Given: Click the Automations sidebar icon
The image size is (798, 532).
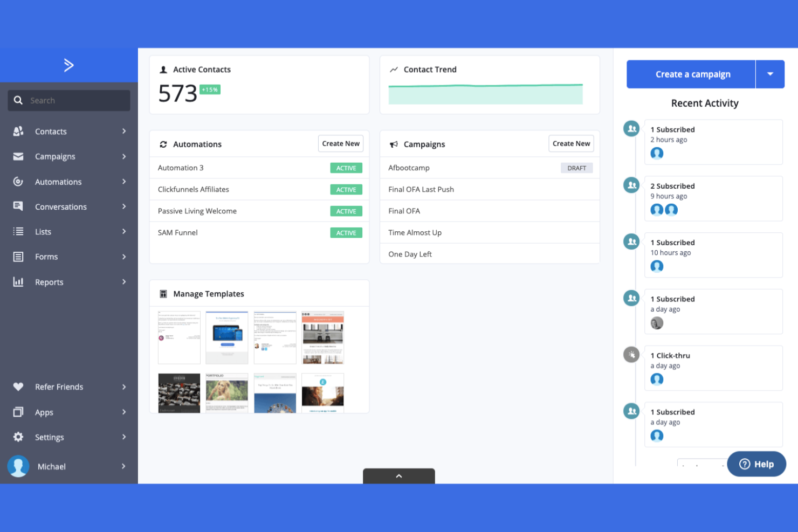Looking at the screenshot, I should tap(18, 182).
